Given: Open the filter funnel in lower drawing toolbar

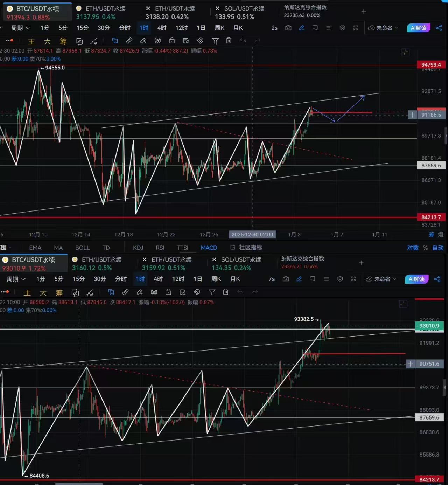Looking at the screenshot, I should 212,292.
